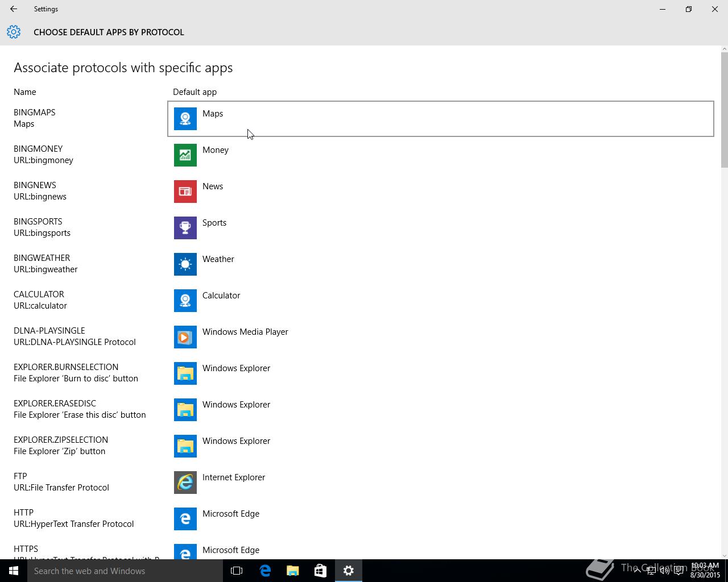Click File Explorer 'Burn to disc' text

click(x=76, y=379)
